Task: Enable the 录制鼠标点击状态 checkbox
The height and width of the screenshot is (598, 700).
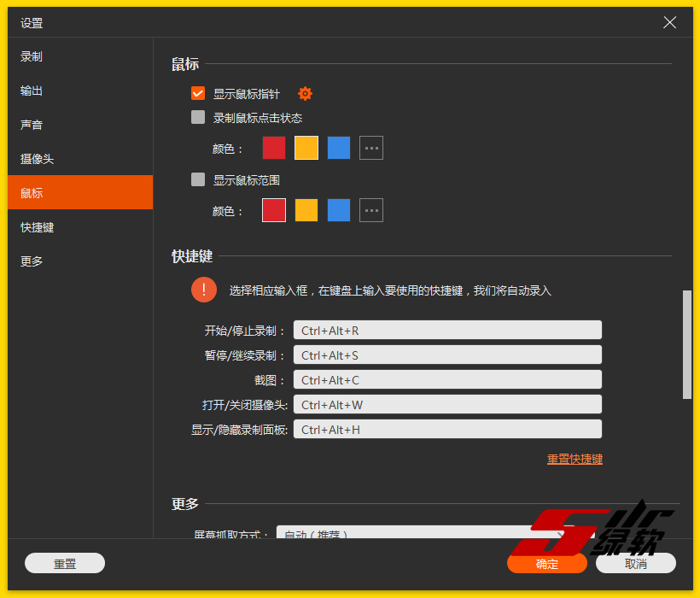Action: (198, 118)
